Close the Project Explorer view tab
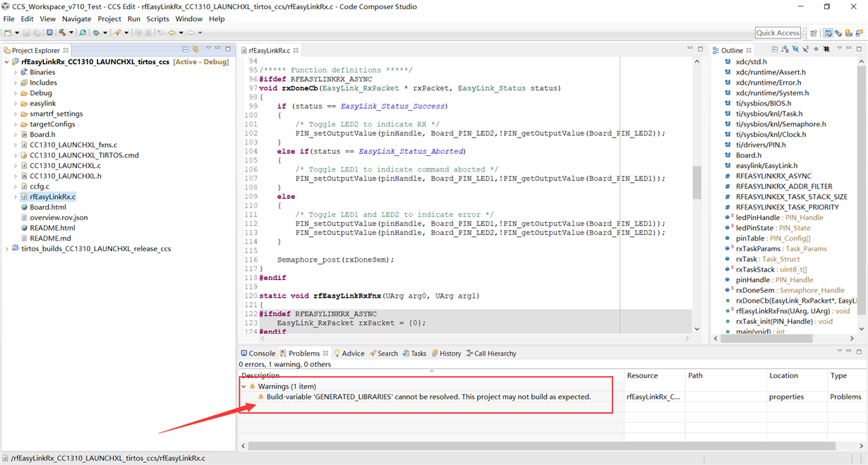Image resolution: width=868 pixels, height=465 pixels. [66, 50]
